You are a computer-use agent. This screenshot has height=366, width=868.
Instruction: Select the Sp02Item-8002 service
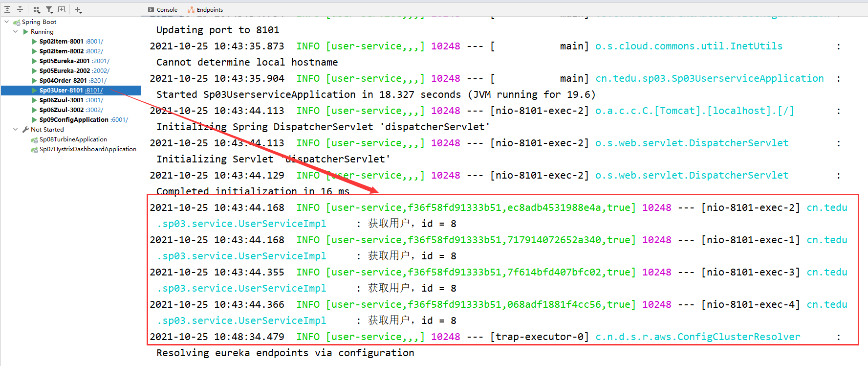61,51
